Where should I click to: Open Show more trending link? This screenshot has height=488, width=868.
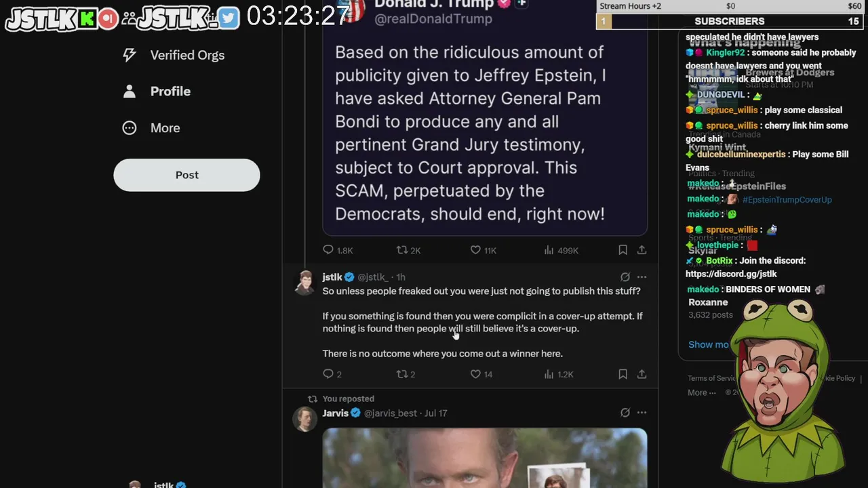tap(709, 344)
